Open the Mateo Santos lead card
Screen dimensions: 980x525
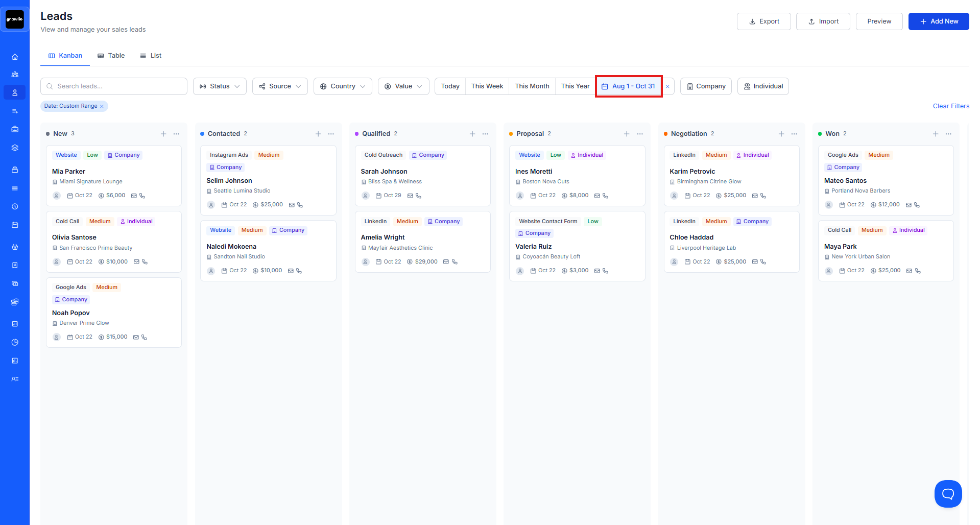(x=886, y=180)
